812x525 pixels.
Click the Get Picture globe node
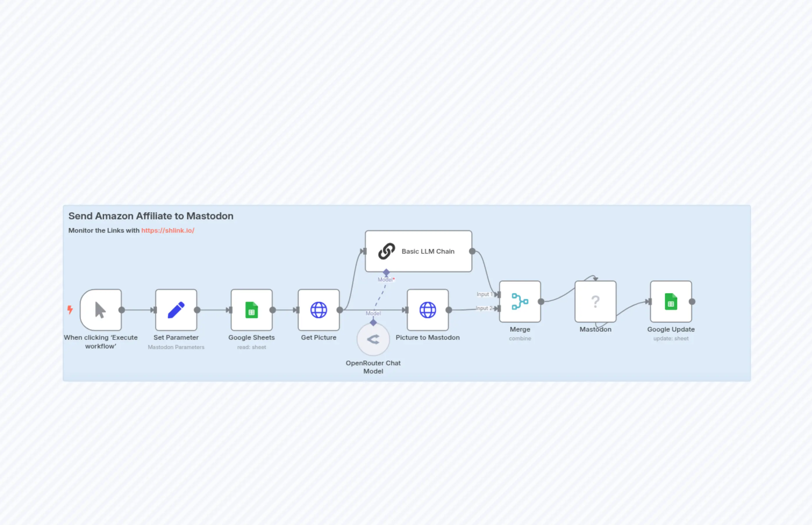(319, 310)
